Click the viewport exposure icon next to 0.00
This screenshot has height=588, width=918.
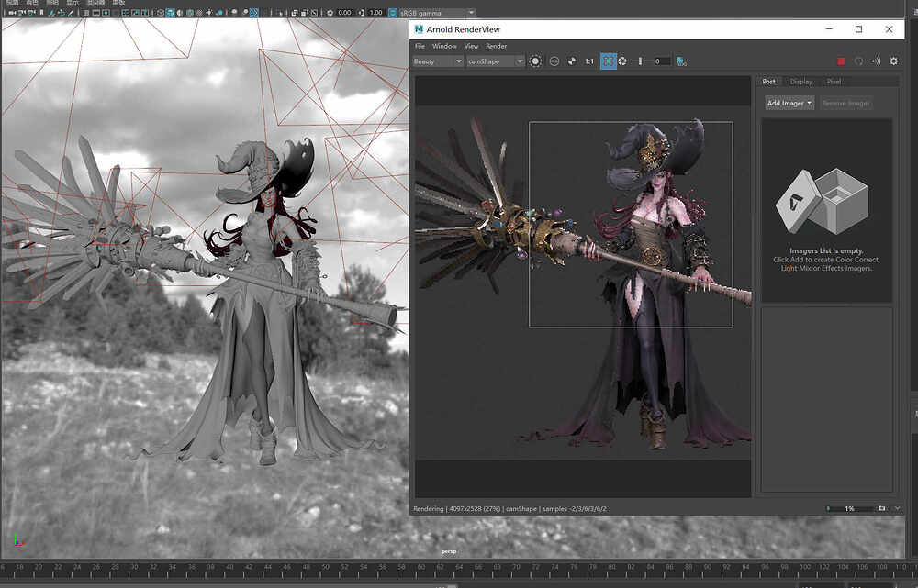click(330, 12)
